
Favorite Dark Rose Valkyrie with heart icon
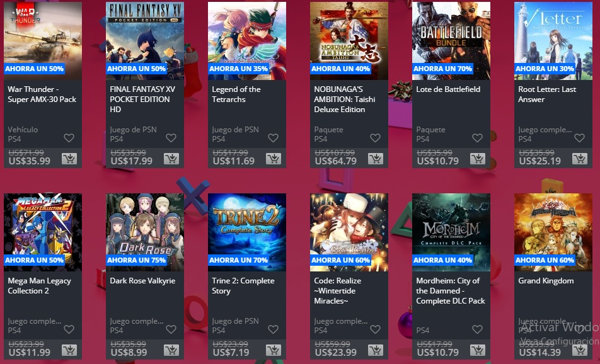tap(171, 329)
